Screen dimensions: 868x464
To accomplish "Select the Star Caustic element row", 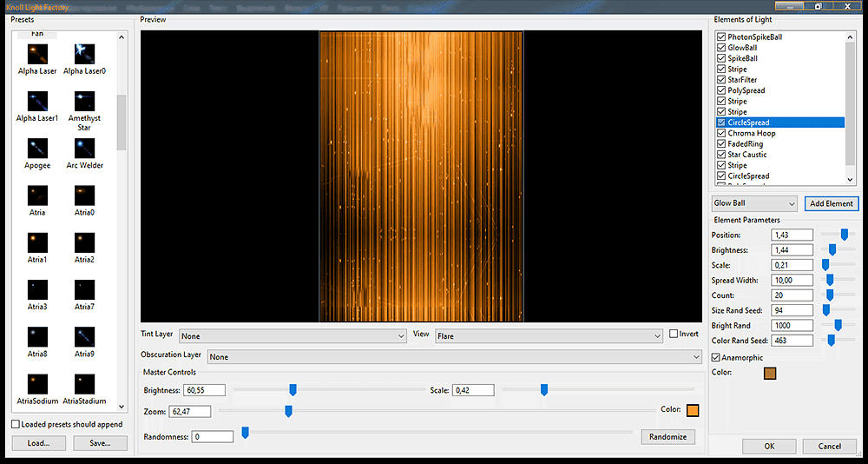I will pyautogui.click(x=780, y=155).
